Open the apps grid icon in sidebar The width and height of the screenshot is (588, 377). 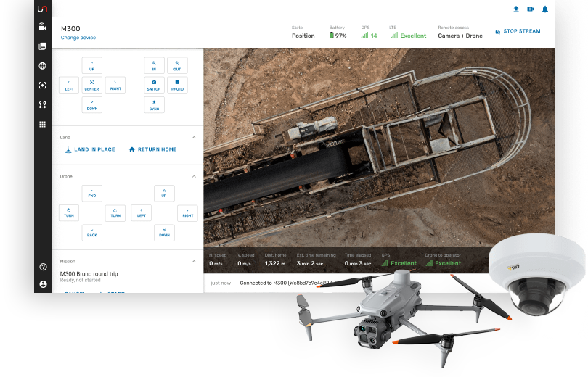[42, 124]
